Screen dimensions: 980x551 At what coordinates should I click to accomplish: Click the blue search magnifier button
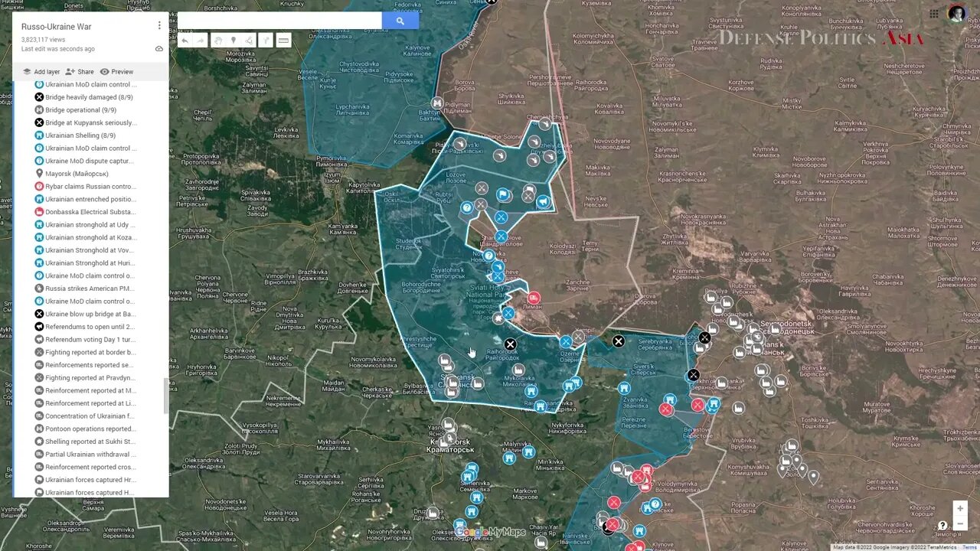400,21
